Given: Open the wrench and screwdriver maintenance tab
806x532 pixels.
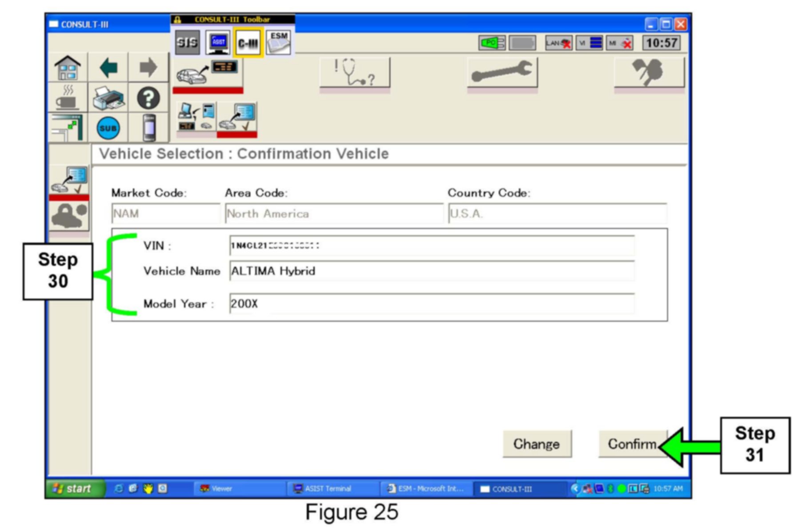Looking at the screenshot, I should [649, 73].
